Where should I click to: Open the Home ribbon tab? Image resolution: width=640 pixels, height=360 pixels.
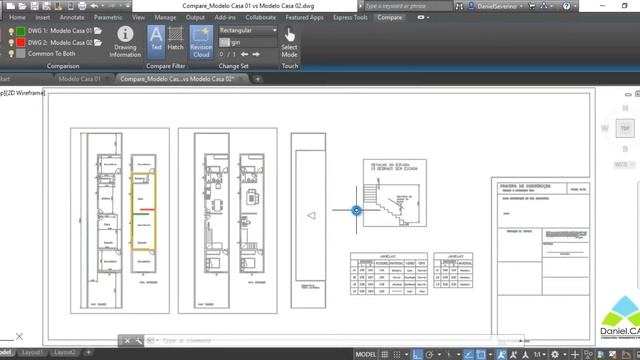pyautogui.click(x=17, y=18)
